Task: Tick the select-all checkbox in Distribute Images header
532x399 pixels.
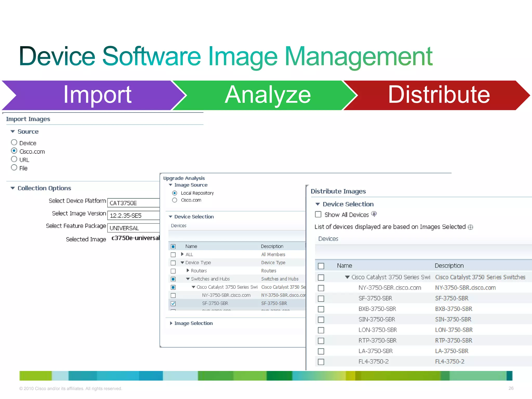Action: (321, 266)
